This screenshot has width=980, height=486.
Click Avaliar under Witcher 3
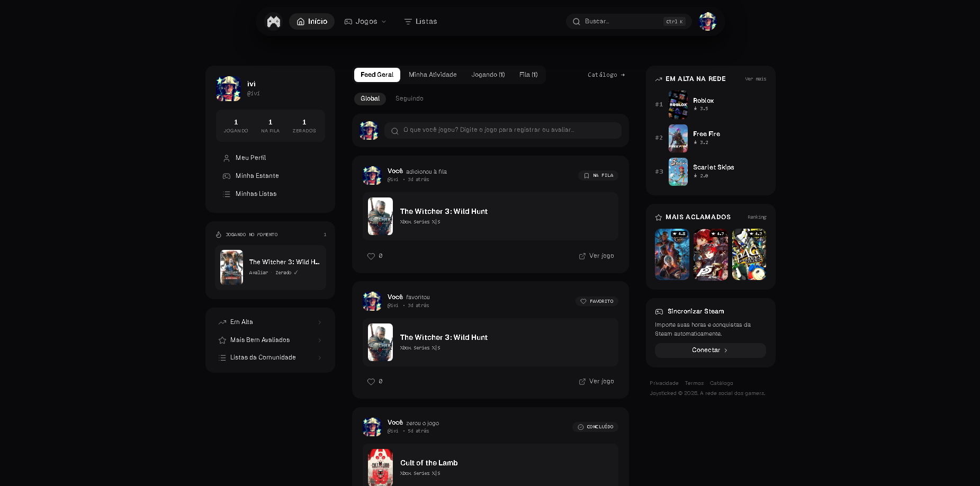point(258,273)
